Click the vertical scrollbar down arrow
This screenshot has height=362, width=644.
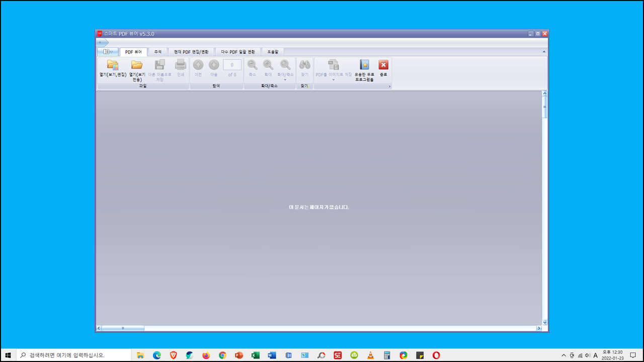(x=545, y=322)
